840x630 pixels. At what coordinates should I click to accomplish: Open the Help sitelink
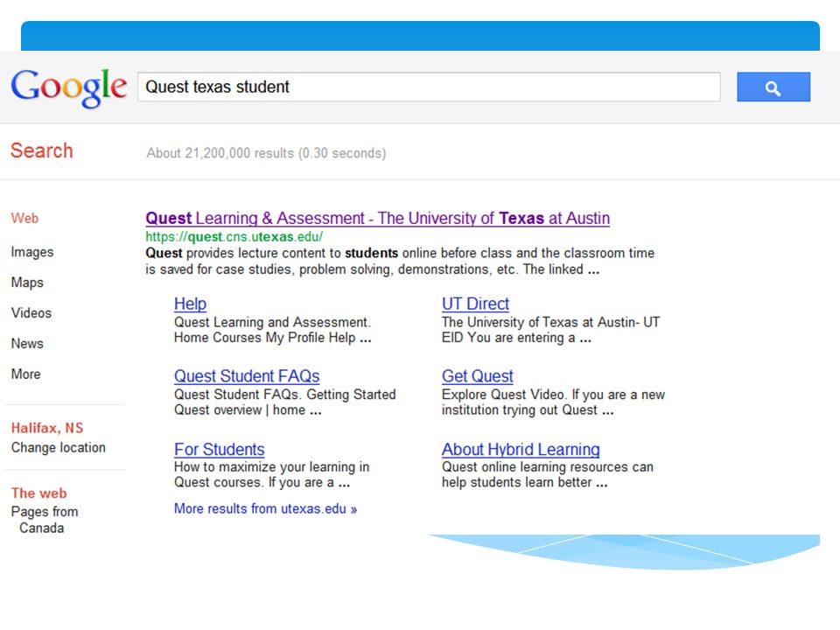click(190, 304)
